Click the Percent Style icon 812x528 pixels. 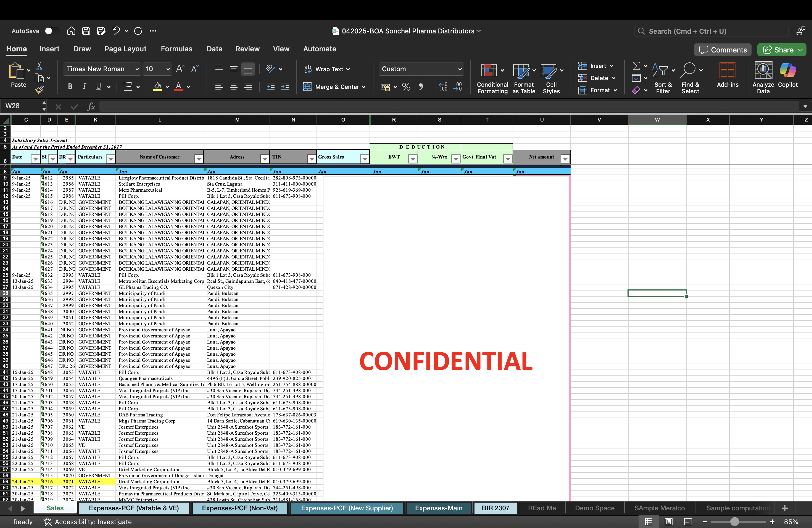pyautogui.click(x=406, y=87)
